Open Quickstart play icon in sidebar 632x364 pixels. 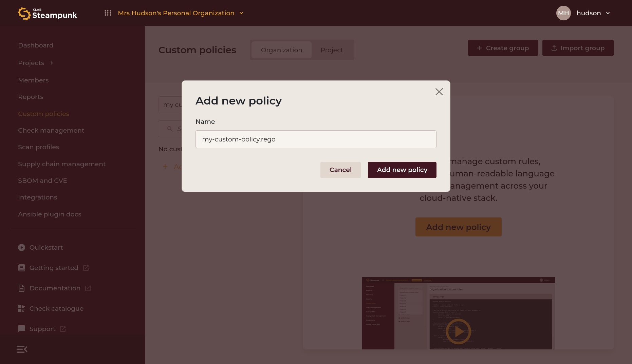point(21,248)
